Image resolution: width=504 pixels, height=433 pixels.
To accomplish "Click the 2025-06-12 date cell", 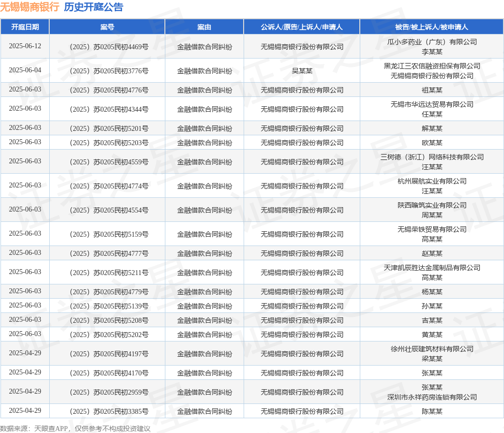I will pyautogui.click(x=25, y=46).
